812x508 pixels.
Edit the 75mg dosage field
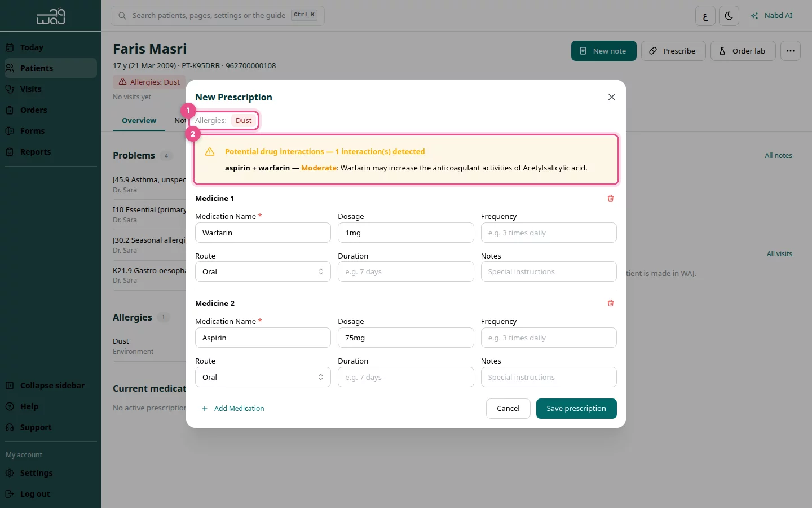[406, 338]
